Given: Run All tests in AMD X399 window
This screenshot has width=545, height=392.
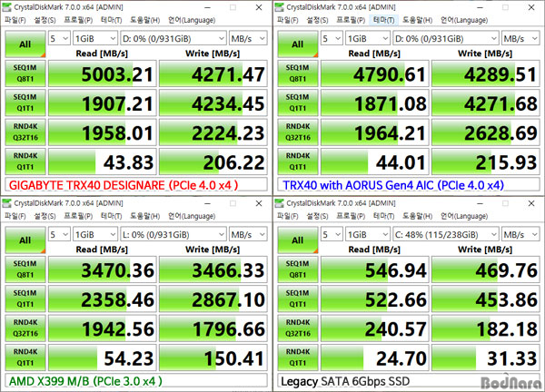Looking at the screenshot, I should [25, 240].
